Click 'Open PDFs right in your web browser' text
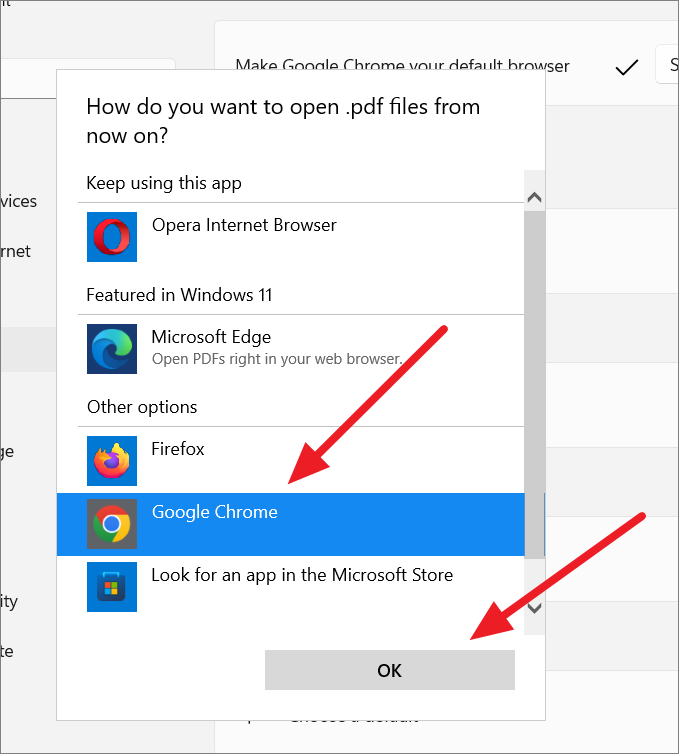This screenshot has width=679, height=754. [x=277, y=359]
